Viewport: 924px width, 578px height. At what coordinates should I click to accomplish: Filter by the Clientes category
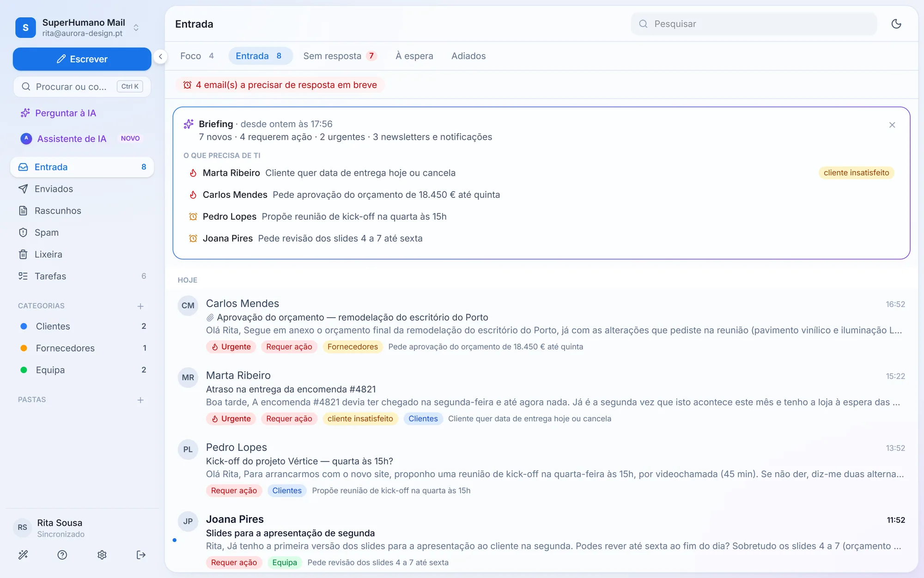point(82,326)
